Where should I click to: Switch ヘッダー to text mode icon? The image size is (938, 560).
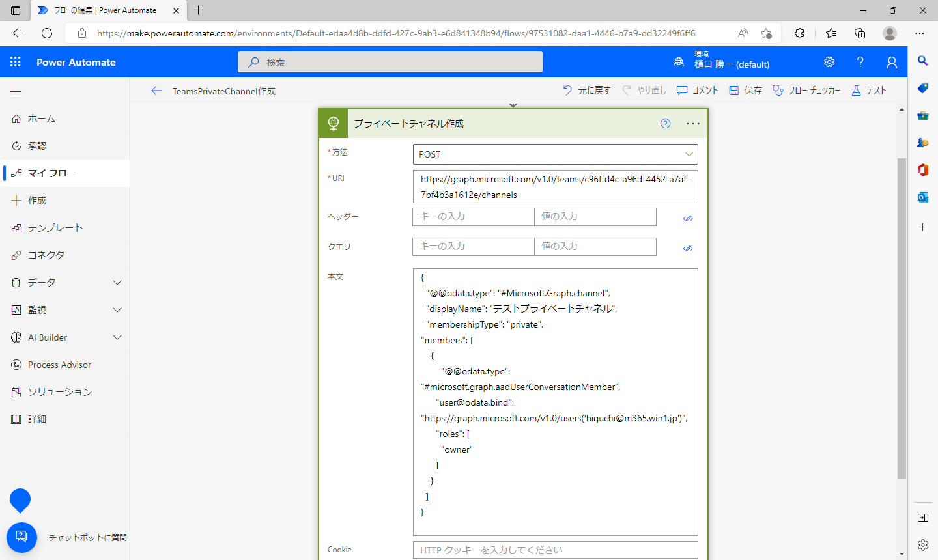(688, 218)
